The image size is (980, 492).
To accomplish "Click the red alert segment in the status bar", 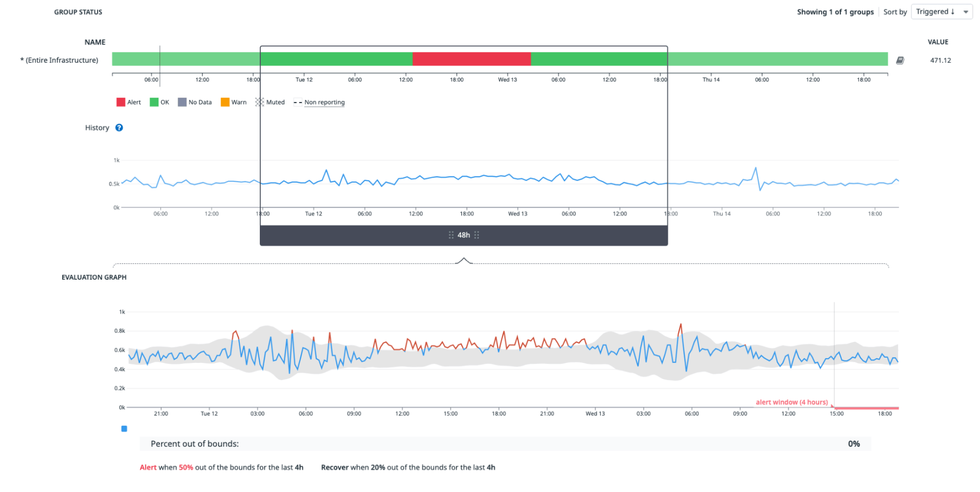I will [x=472, y=58].
